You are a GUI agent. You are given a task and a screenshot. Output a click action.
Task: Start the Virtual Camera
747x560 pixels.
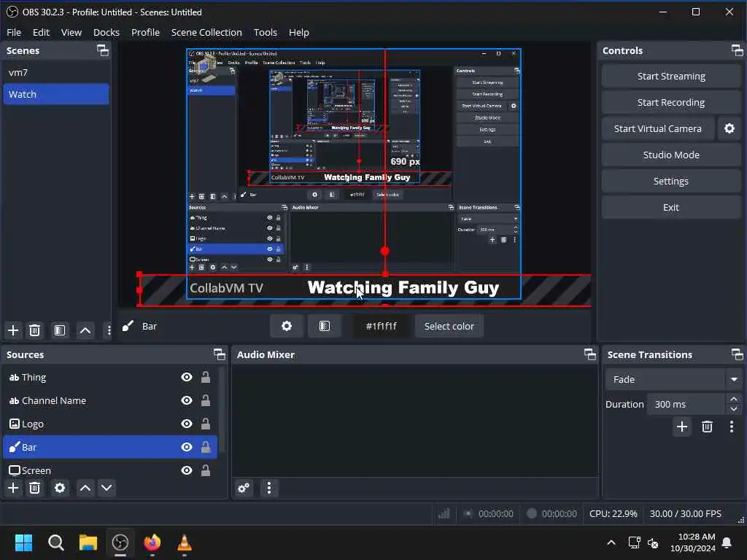tap(657, 128)
